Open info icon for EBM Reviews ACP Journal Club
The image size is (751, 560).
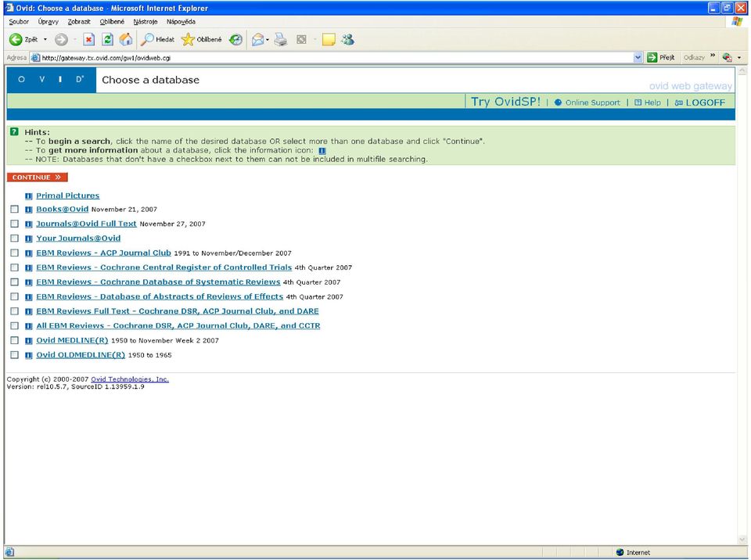pyautogui.click(x=29, y=253)
